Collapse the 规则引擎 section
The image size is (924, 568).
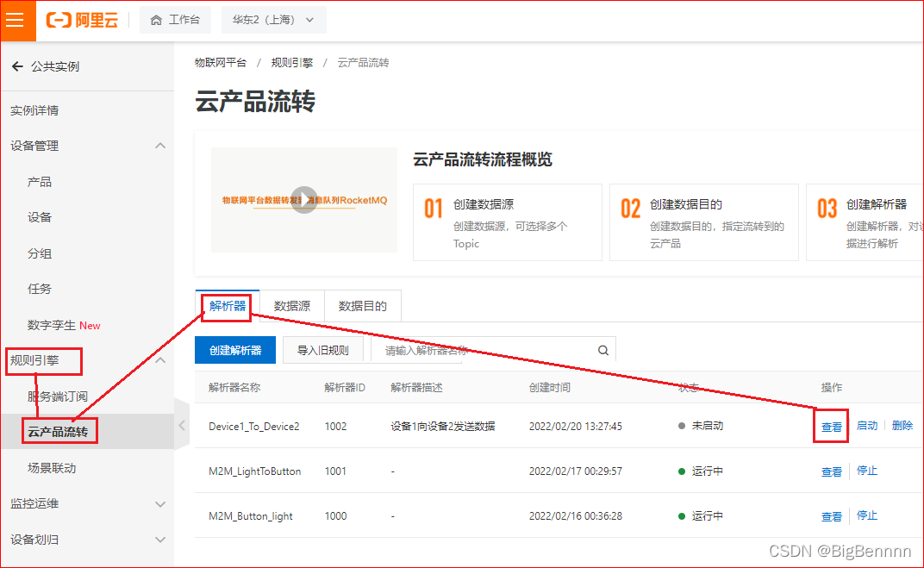click(159, 360)
